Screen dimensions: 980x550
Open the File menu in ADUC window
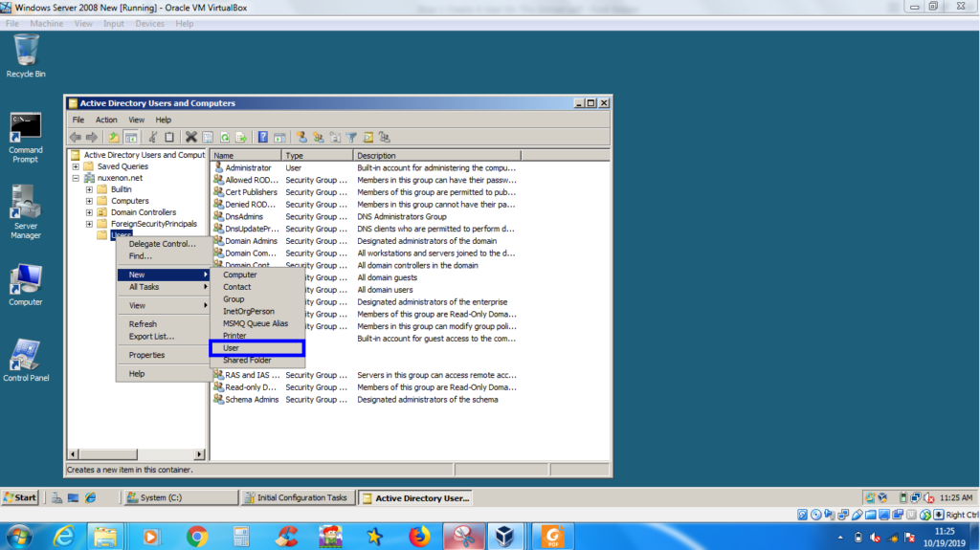[78, 120]
